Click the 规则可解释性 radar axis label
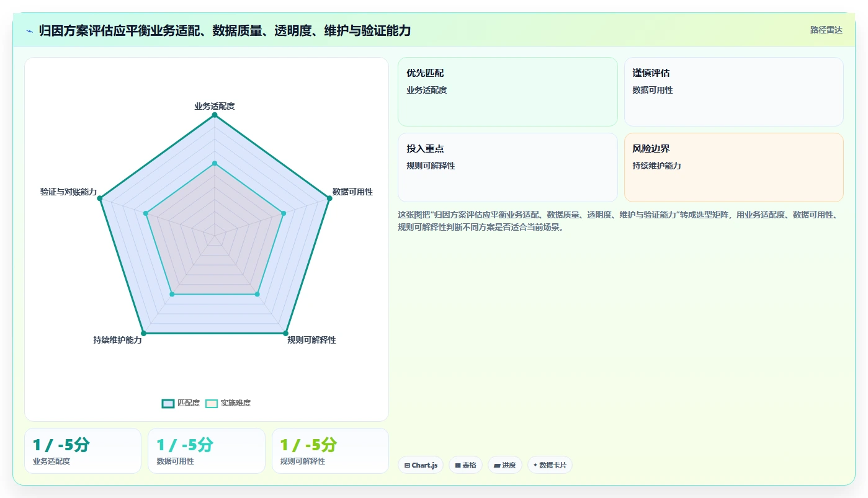This screenshot has height=498, width=868. [x=311, y=340]
